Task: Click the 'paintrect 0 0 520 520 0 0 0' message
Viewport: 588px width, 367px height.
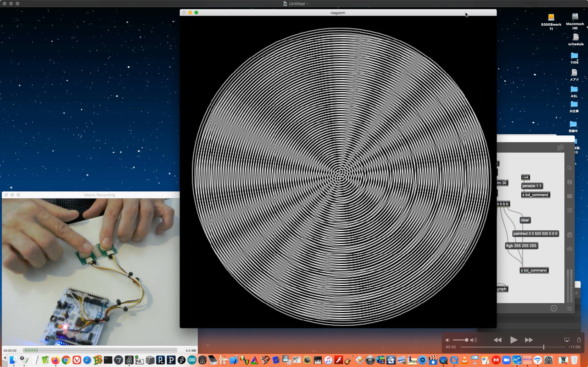Action: 535,234
